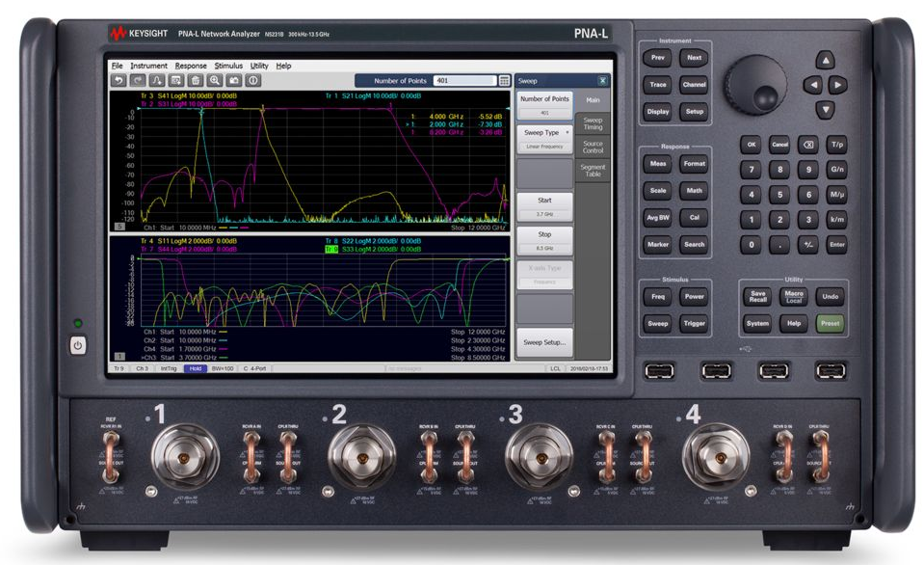Expand the Sweep Type dropdown softkey

pyautogui.click(x=545, y=139)
